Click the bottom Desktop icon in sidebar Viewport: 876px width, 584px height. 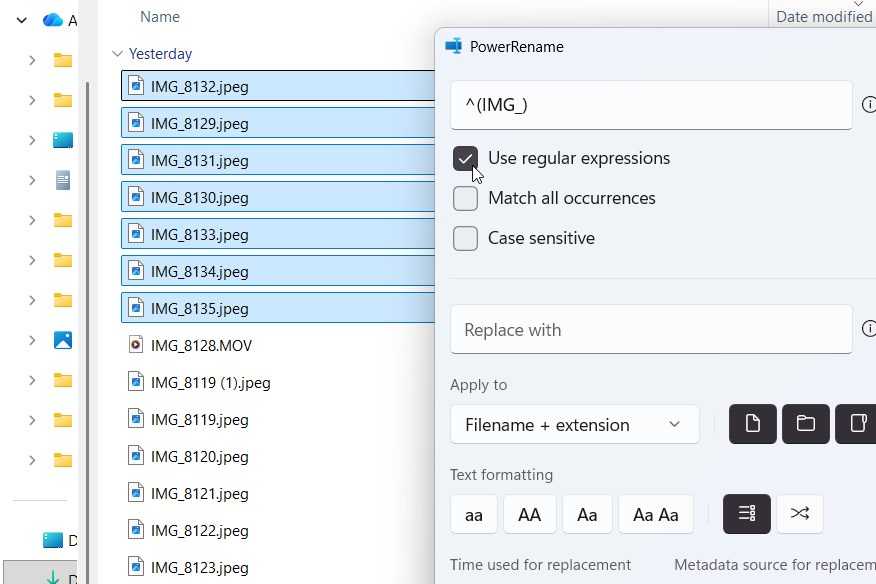coord(53,540)
